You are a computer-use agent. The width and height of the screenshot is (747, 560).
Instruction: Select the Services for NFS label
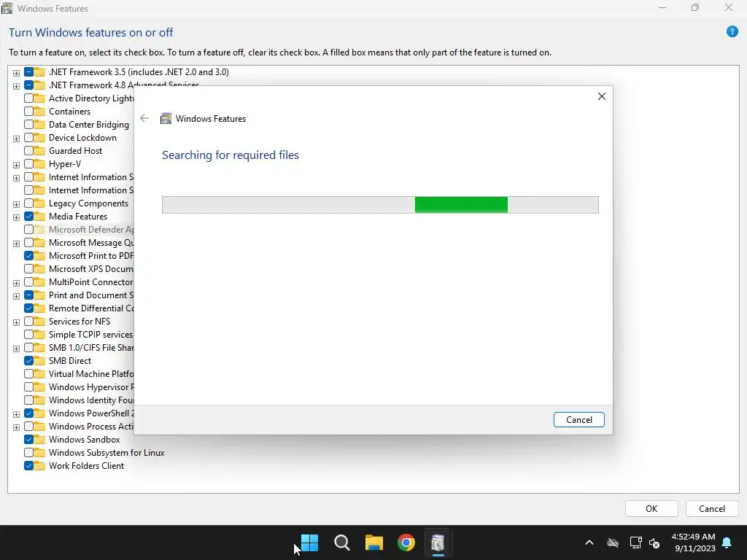tap(80, 322)
